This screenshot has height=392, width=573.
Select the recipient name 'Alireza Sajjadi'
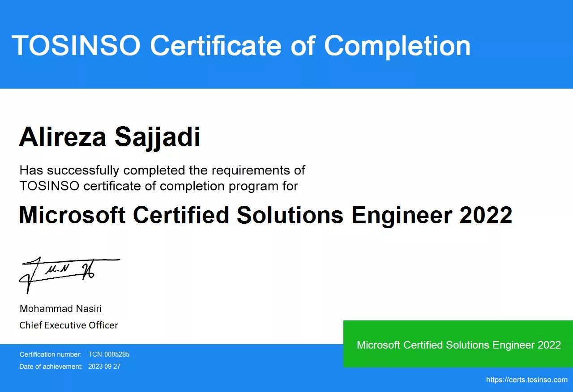[x=110, y=137]
